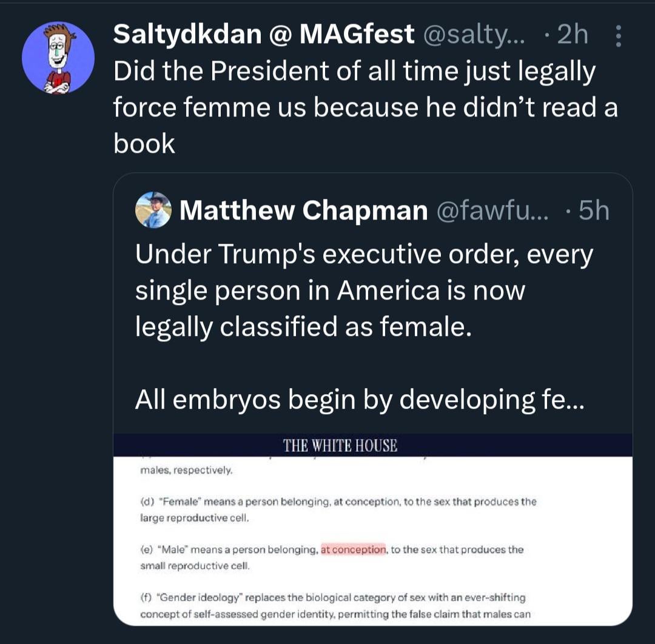Viewport: 655px width, 644px height.
Task: Click 'legally classified as female.' in quoted tweet
Action: [303, 327]
